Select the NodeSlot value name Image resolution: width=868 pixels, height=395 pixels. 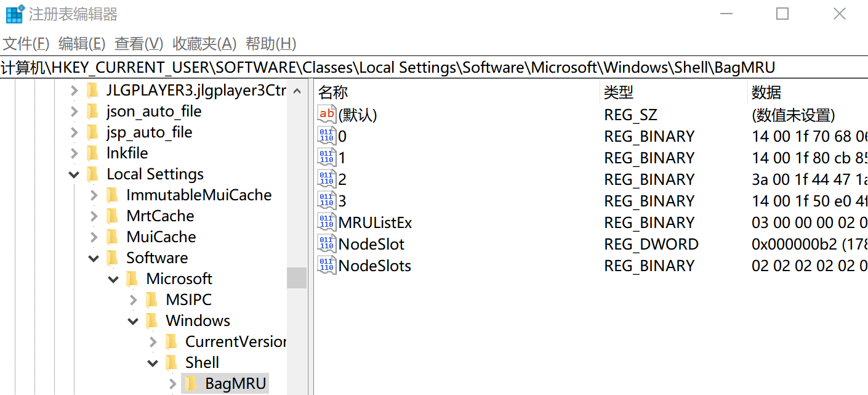(x=371, y=244)
